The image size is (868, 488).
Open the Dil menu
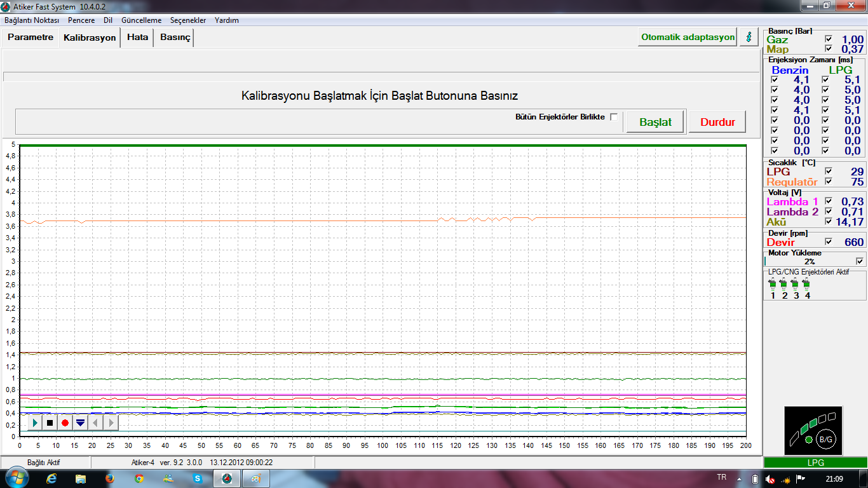click(108, 20)
